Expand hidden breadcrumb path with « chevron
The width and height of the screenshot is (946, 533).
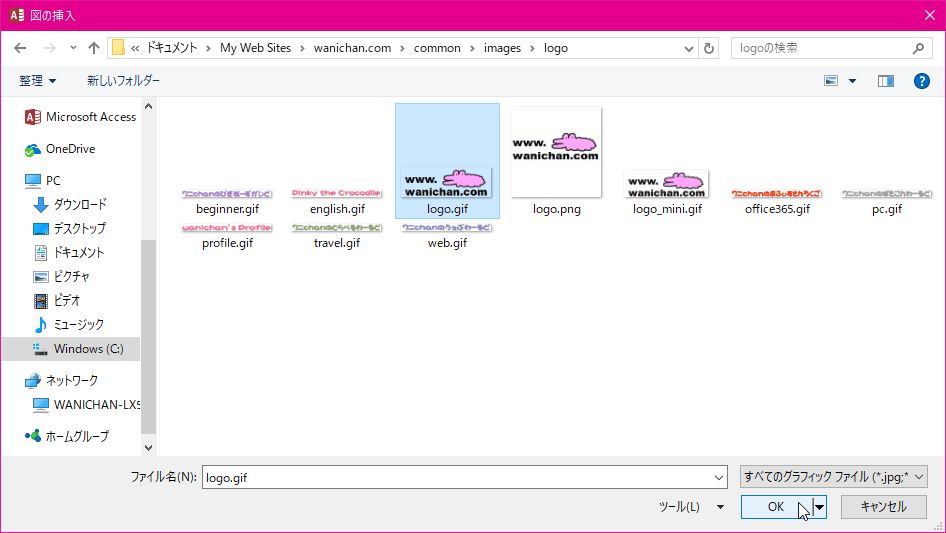click(x=135, y=48)
